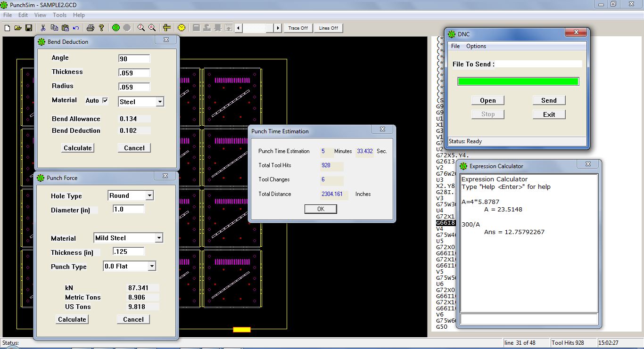This screenshot has width=644, height=349.
Task: Expand the Punch Type 0.0 Flat dropdown
Action: (x=151, y=267)
